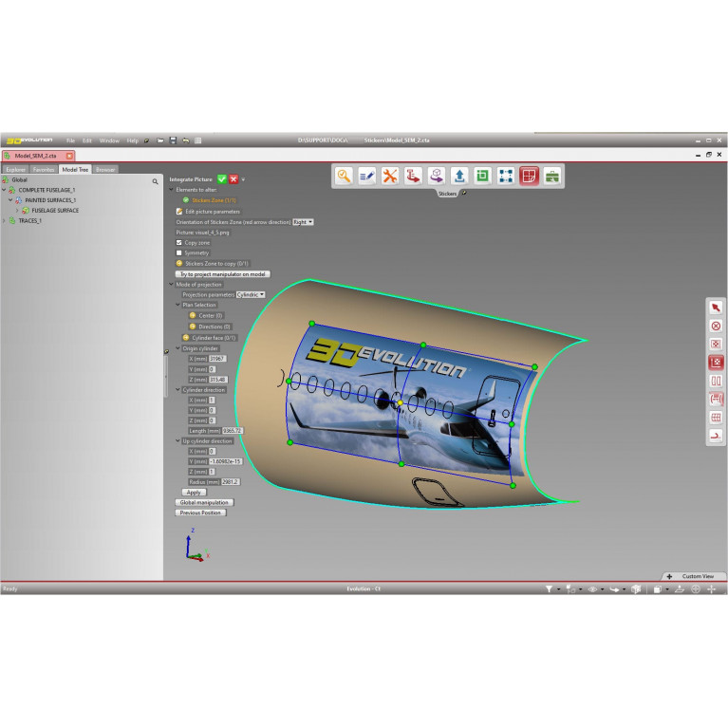Select PAINTED SURFACES_1 in the model tree

tap(50, 200)
